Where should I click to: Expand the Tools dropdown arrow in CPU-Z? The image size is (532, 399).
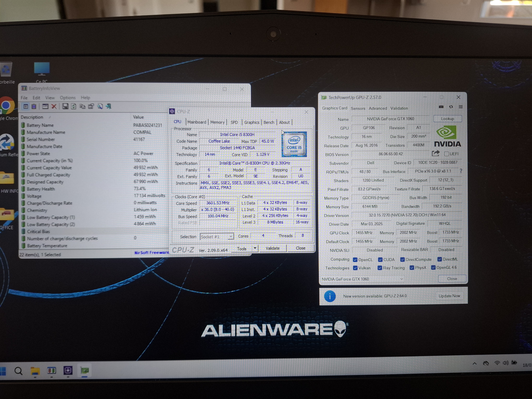point(255,248)
